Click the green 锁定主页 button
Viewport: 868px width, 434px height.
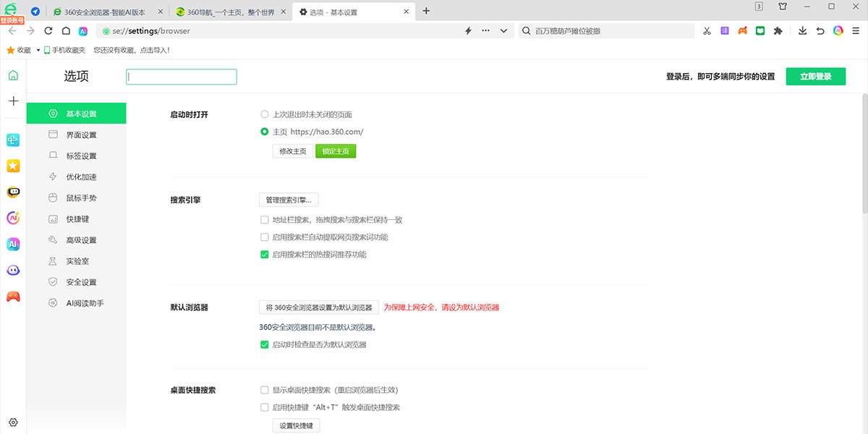click(336, 151)
